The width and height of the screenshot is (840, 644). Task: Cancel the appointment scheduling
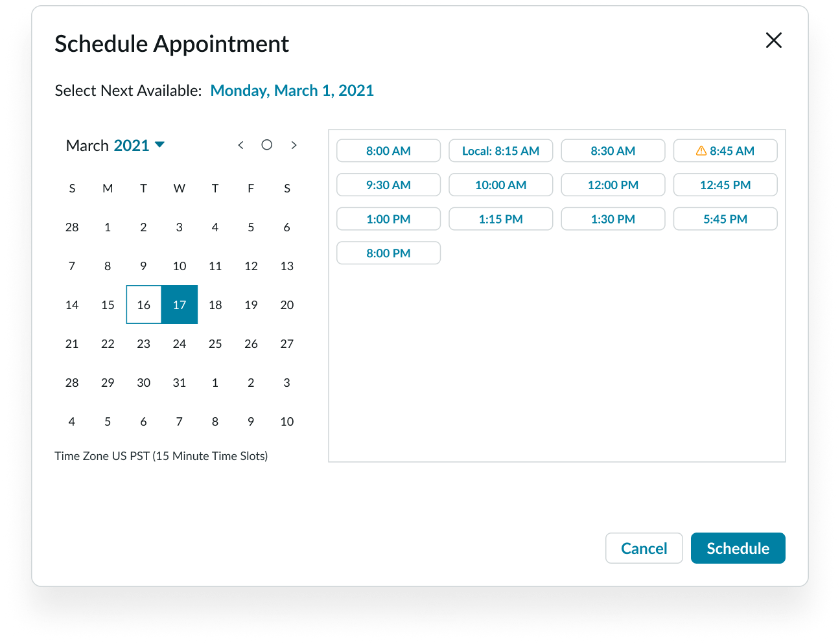pos(644,548)
